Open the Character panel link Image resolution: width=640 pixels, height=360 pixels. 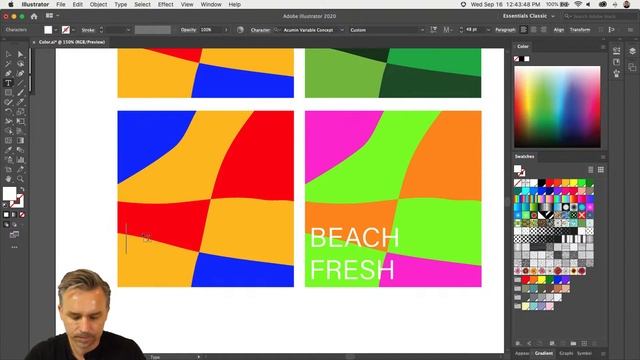(x=260, y=30)
